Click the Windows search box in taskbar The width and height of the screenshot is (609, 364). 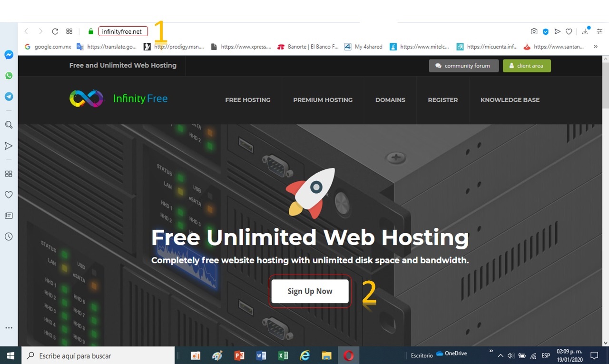[x=99, y=355]
